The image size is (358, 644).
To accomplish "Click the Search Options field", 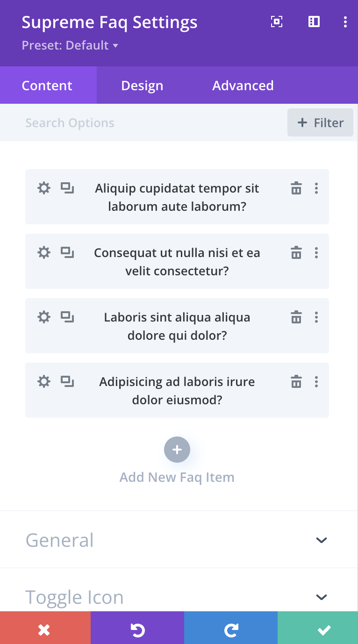I will pos(140,123).
